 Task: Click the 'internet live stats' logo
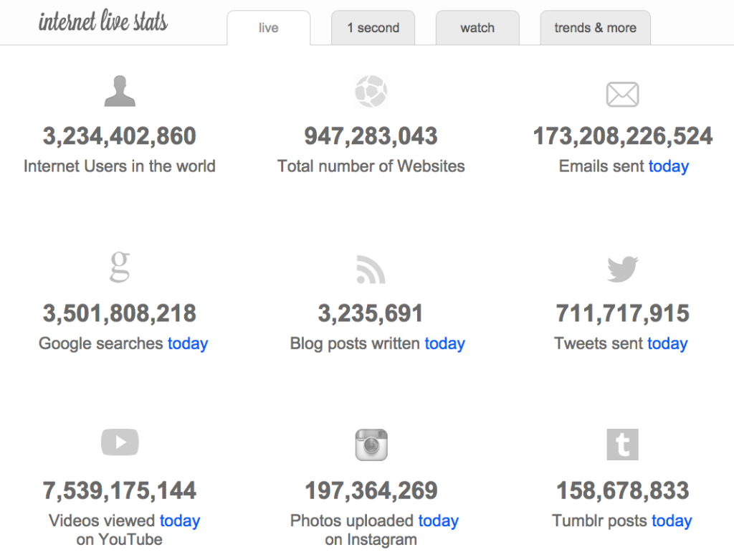pyautogui.click(x=103, y=22)
